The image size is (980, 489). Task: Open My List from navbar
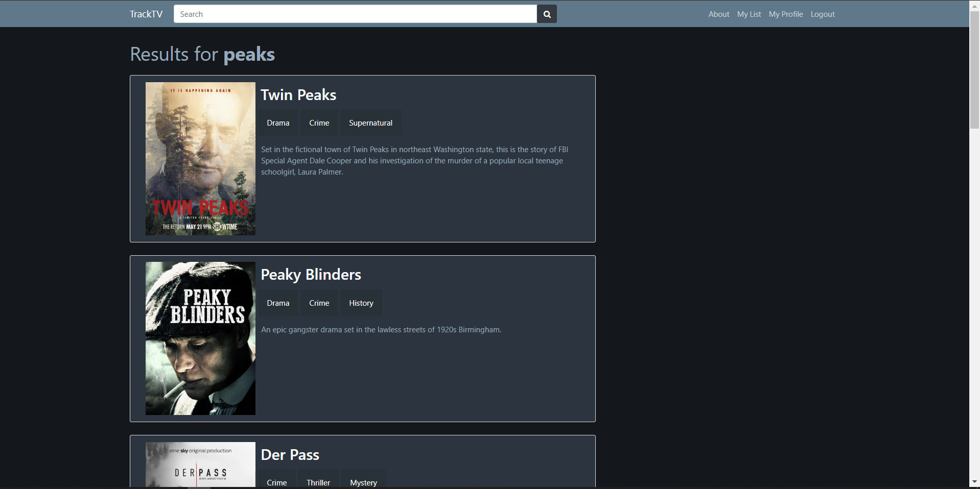coord(749,14)
